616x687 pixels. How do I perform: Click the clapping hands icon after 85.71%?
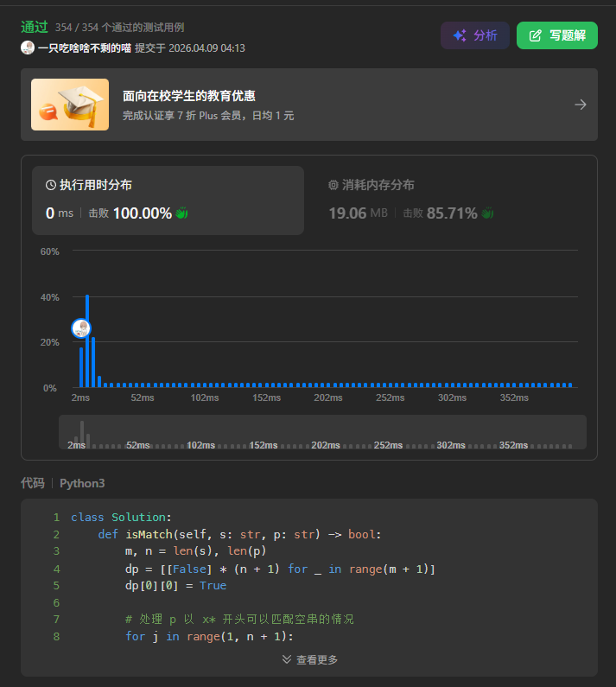[487, 213]
